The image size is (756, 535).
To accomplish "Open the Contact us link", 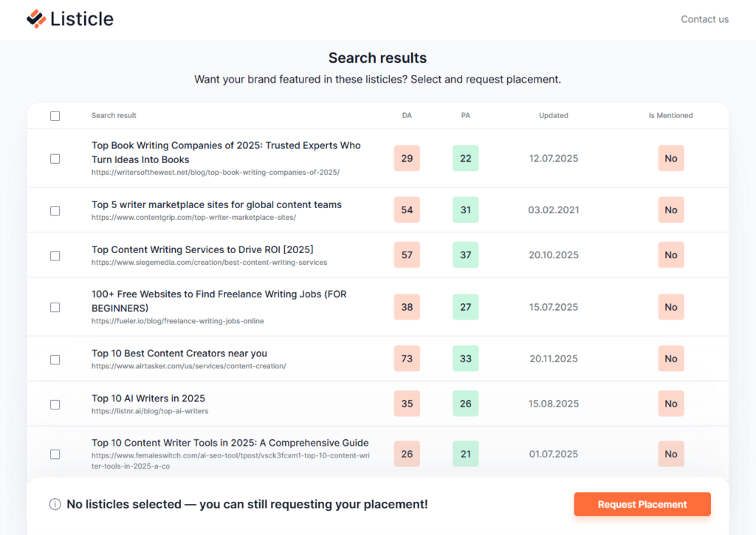I will pyautogui.click(x=704, y=19).
